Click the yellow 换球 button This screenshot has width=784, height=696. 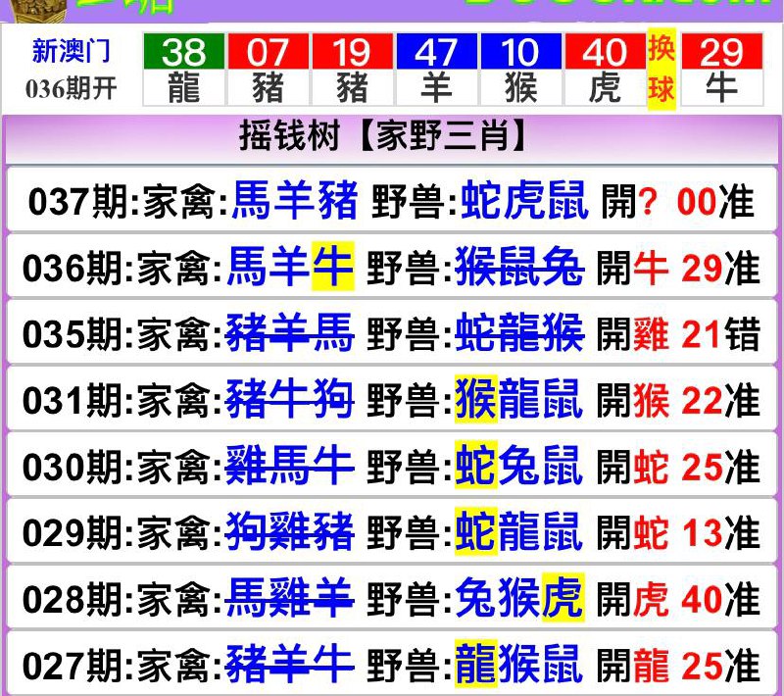click(x=661, y=69)
